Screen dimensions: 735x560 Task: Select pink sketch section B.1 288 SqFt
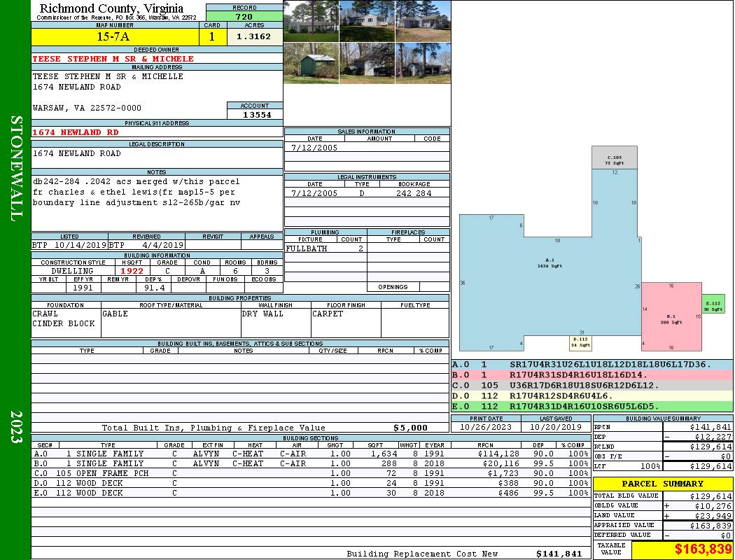pyautogui.click(x=671, y=316)
